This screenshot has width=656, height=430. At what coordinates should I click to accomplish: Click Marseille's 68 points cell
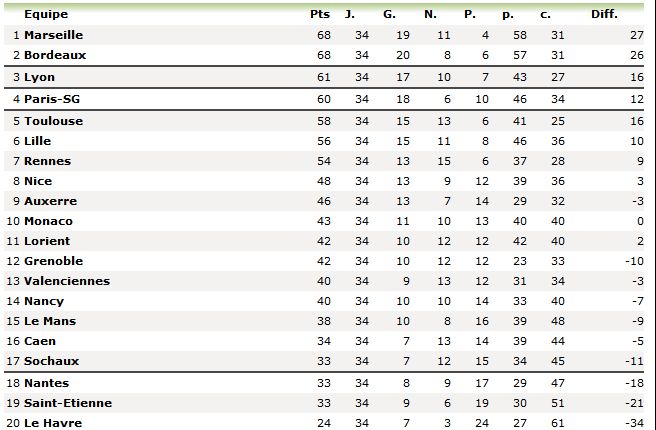click(x=322, y=35)
